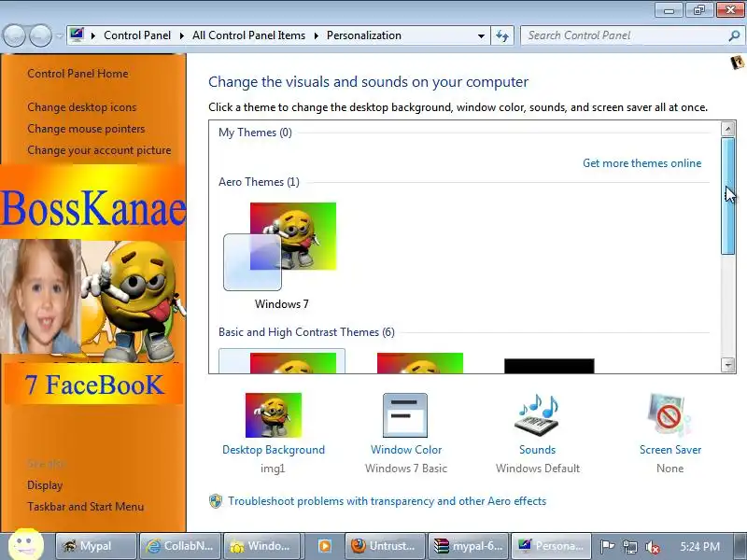Image resolution: width=747 pixels, height=560 pixels.
Task: Go to Control Panel breadcrumb
Action: pos(137,35)
